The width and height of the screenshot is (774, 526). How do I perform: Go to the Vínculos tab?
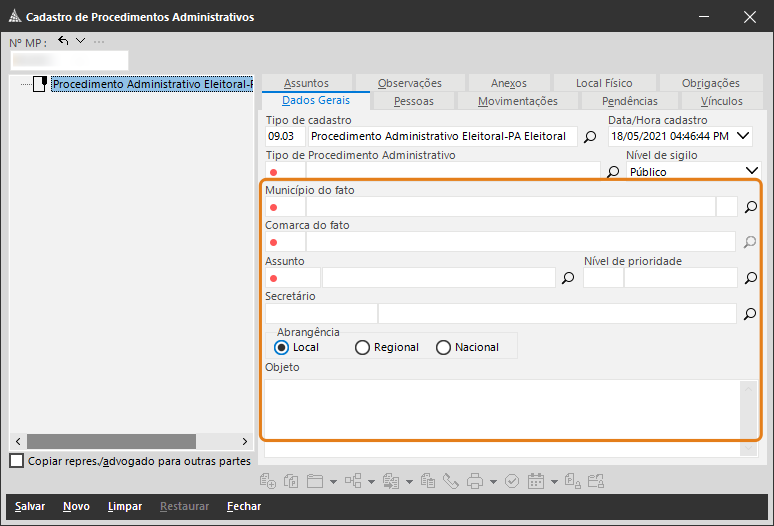point(722,101)
